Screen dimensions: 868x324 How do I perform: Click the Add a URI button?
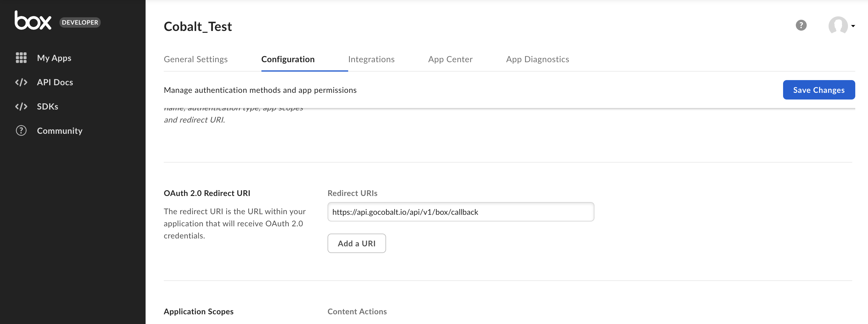(x=356, y=243)
